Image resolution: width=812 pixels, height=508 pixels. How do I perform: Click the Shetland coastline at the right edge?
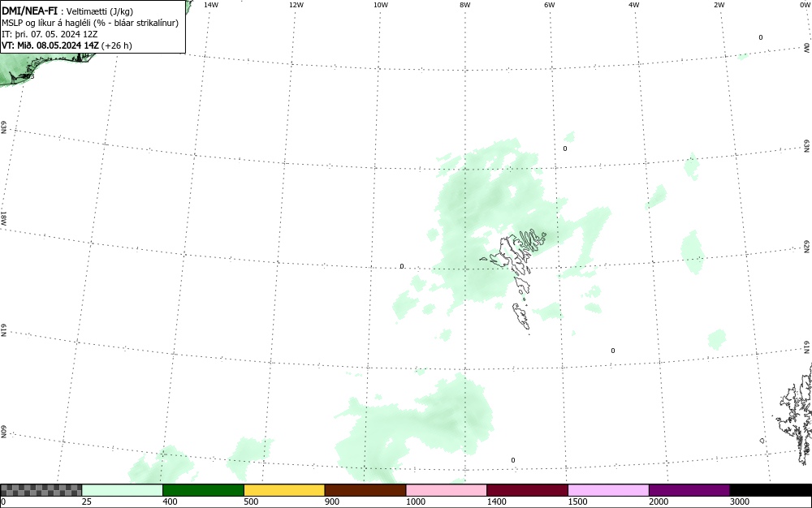click(x=797, y=414)
